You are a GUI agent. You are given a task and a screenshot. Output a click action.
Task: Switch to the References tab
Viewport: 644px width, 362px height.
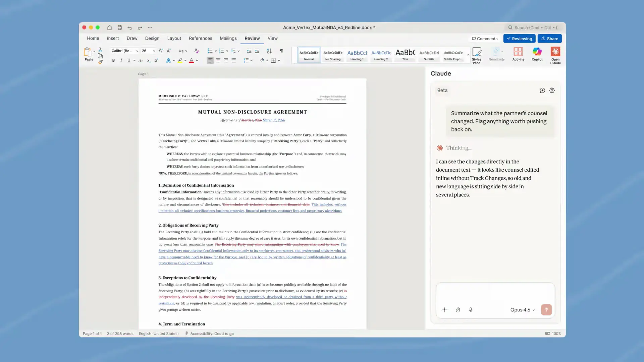click(x=200, y=38)
